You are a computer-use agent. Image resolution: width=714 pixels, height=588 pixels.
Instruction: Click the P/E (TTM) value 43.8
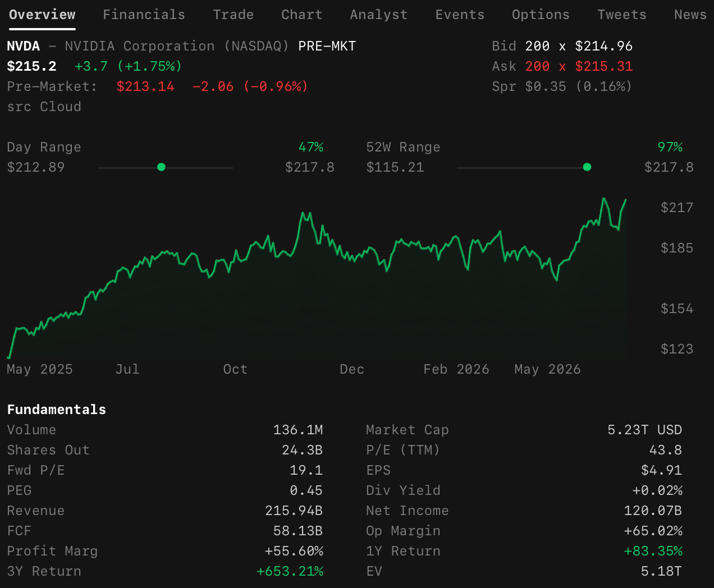[666, 450]
